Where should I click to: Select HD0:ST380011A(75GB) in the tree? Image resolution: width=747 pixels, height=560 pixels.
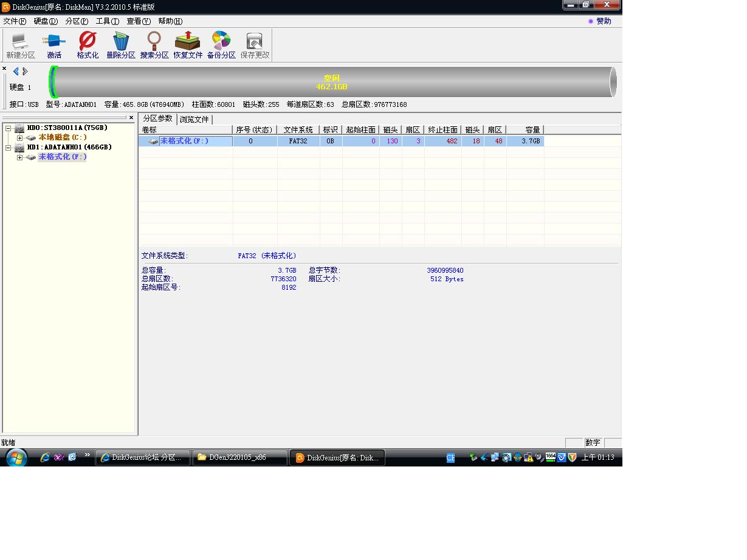tap(67, 128)
